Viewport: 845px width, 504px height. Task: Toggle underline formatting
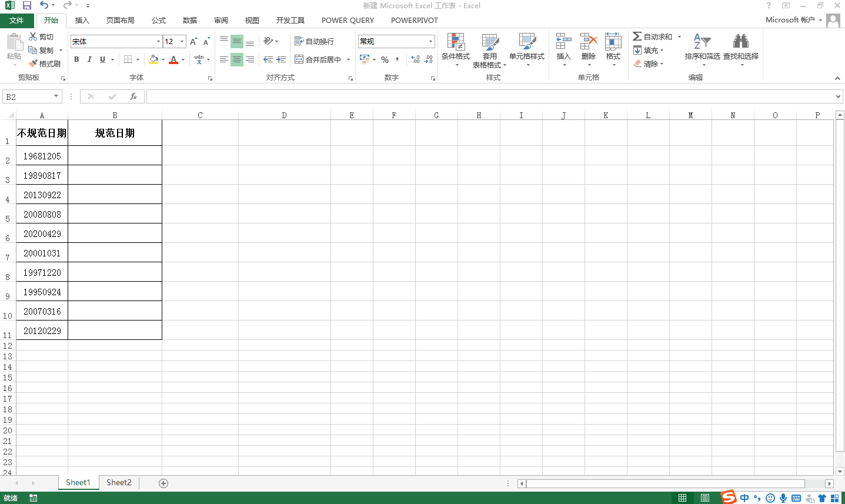point(103,59)
